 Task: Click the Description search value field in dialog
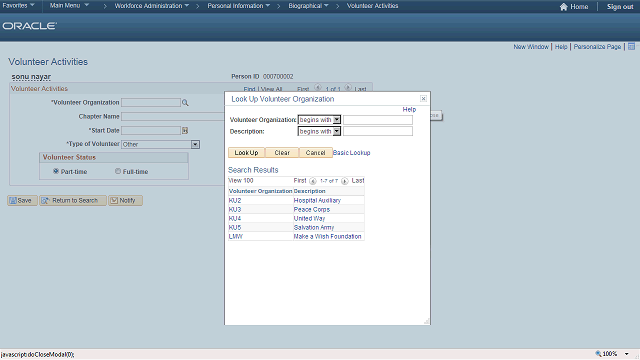click(378, 131)
